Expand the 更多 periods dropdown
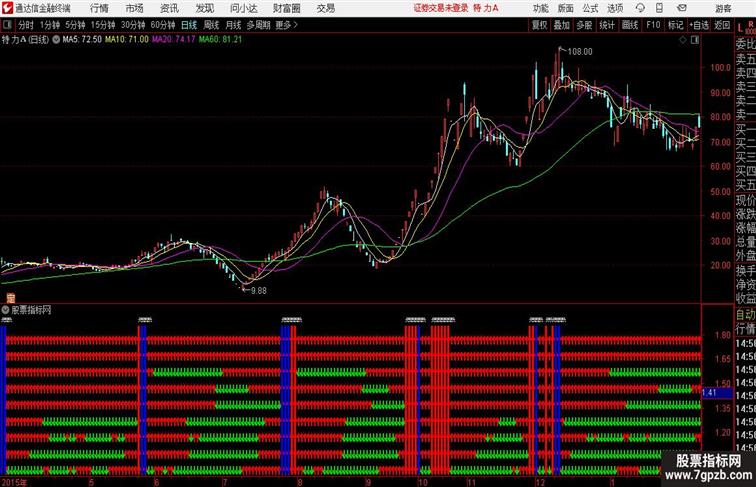Screen dimensions: 756x487 click(286, 25)
